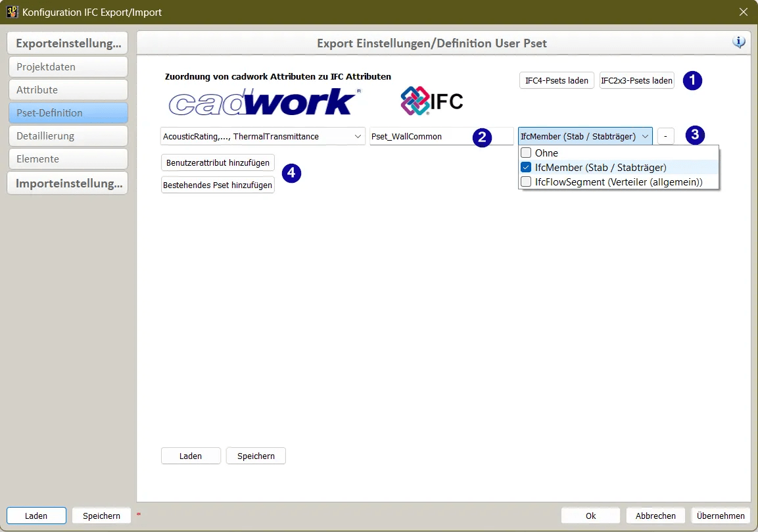
Task: Check the Ohne checkbox option
Action: (x=526, y=153)
